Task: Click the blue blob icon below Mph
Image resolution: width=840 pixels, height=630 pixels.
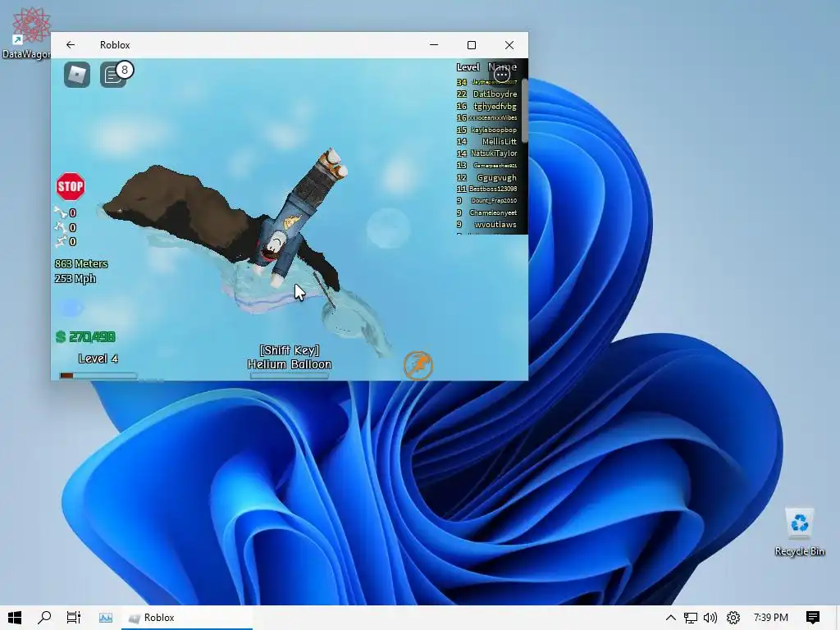Action: tap(71, 308)
